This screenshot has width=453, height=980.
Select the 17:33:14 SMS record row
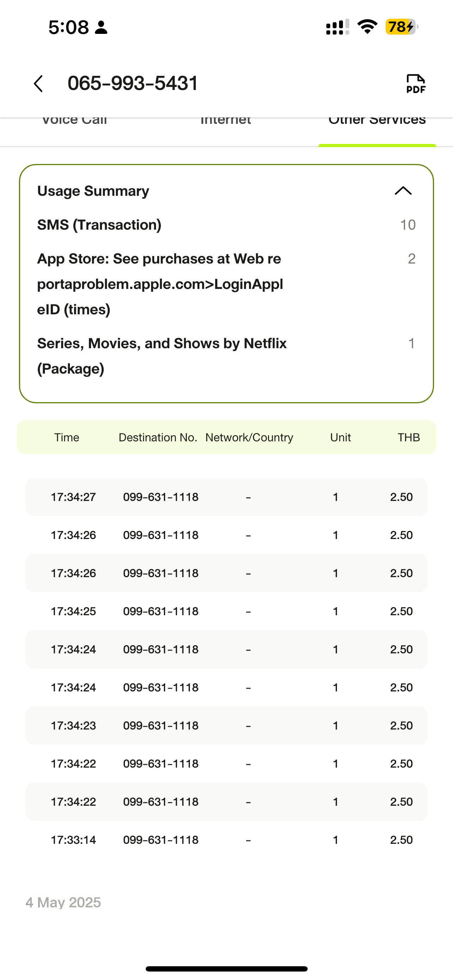[x=226, y=840]
